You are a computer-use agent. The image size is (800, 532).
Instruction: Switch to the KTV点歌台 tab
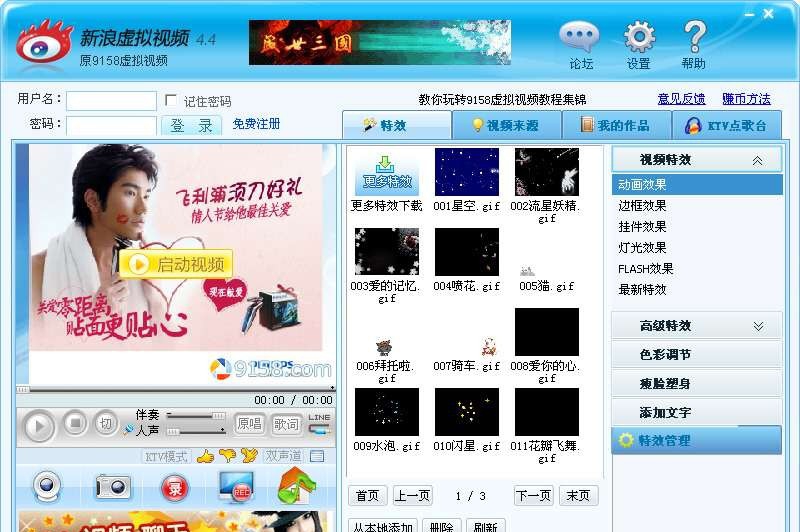[727, 125]
